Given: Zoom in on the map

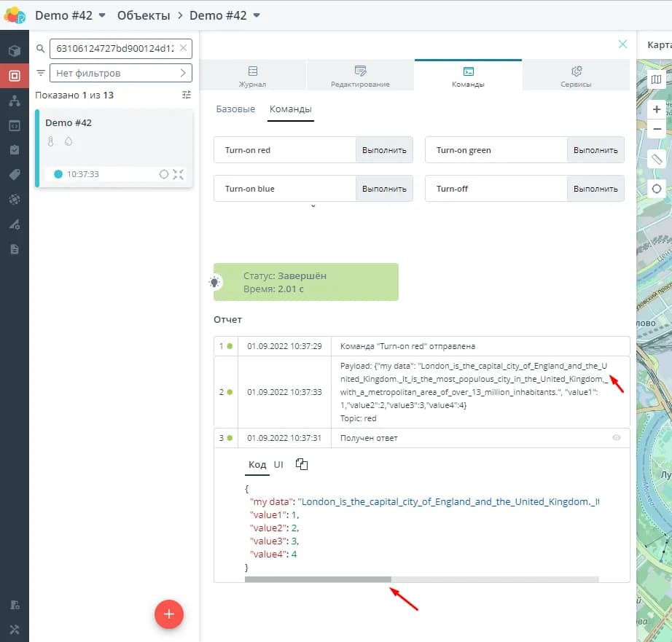Looking at the screenshot, I should 657,109.
